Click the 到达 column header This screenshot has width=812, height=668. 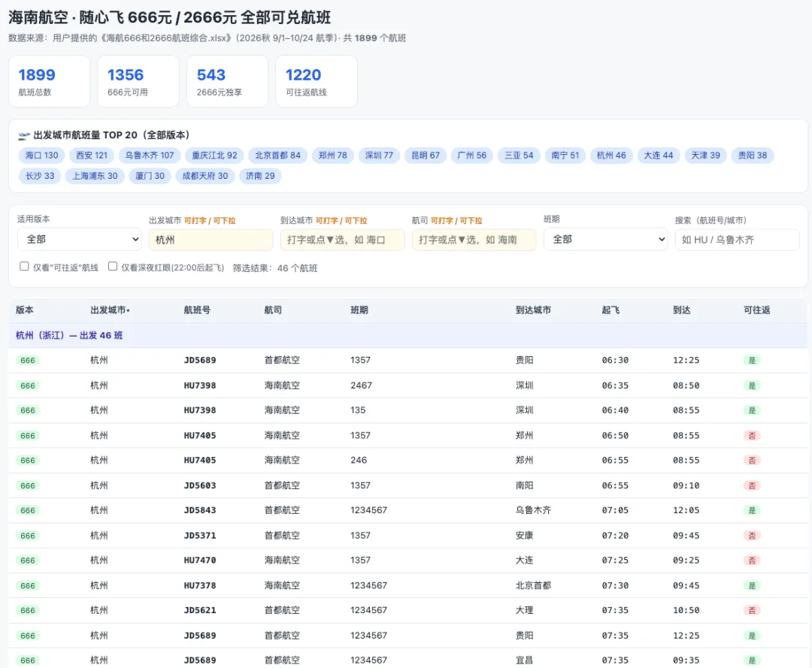click(681, 310)
